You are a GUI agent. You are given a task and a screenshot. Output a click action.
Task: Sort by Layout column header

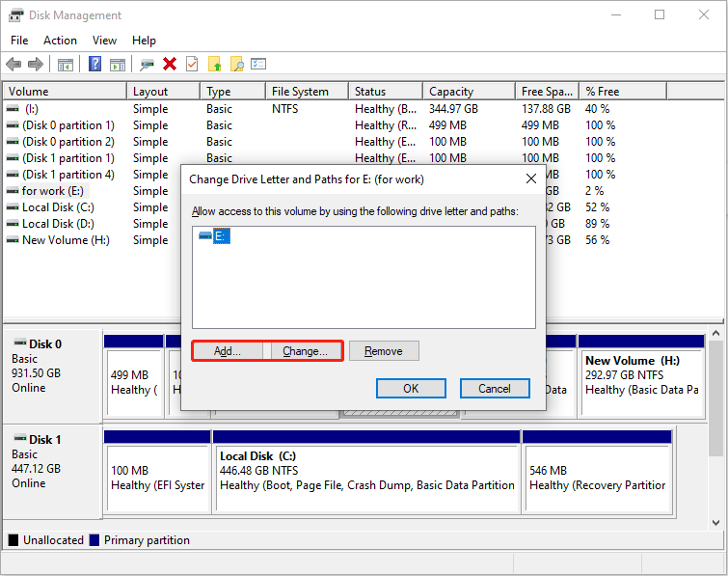coord(163,92)
